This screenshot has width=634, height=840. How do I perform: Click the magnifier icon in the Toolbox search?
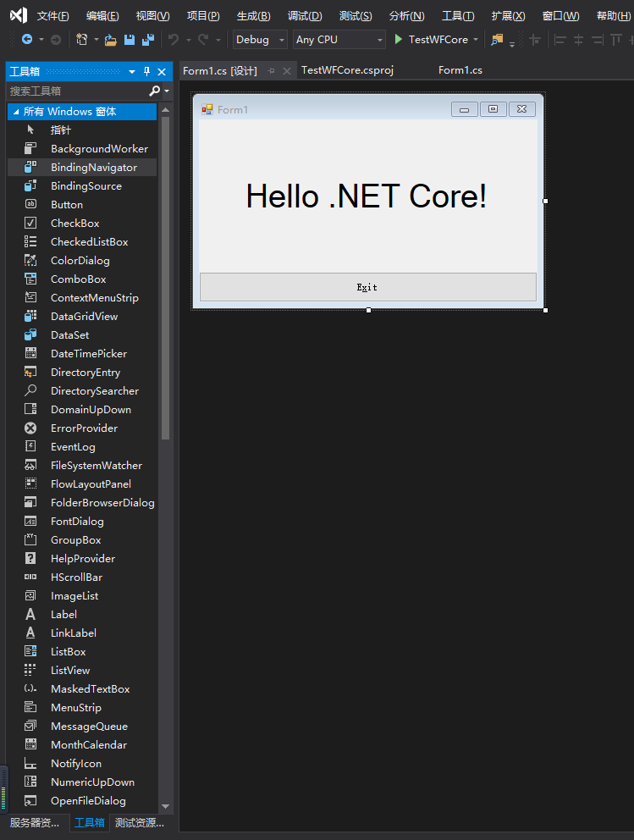point(155,91)
